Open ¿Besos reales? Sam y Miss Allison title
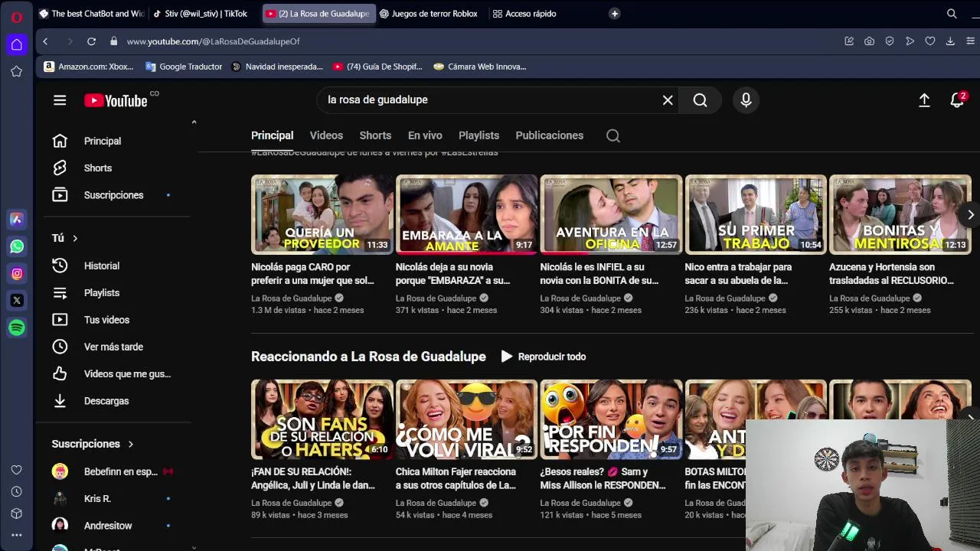The image size is (980, 551). pos(603,478)
